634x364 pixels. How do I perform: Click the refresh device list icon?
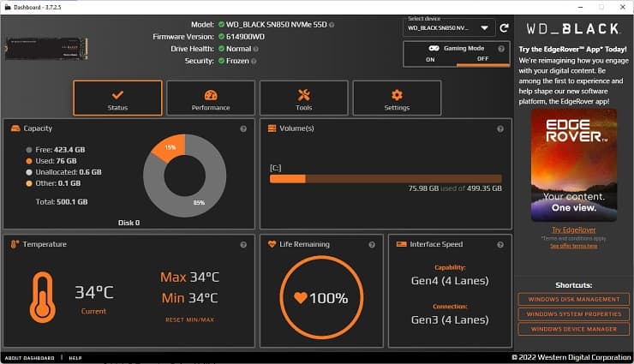(504, 28)
